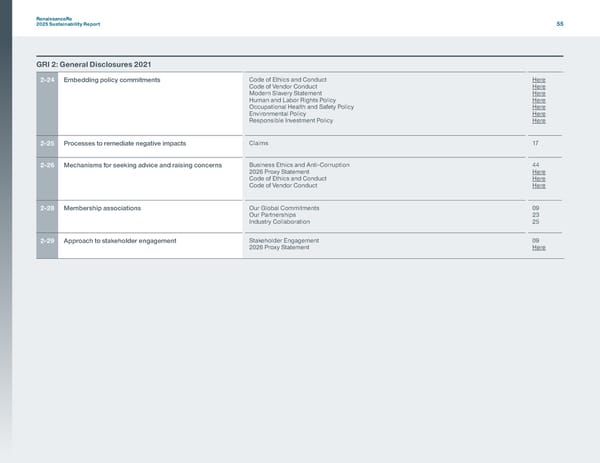Viewport: 600px width, 463px height.
Task: Click the 2-24 disclosure number cell
Action: [x=47, y=104]
